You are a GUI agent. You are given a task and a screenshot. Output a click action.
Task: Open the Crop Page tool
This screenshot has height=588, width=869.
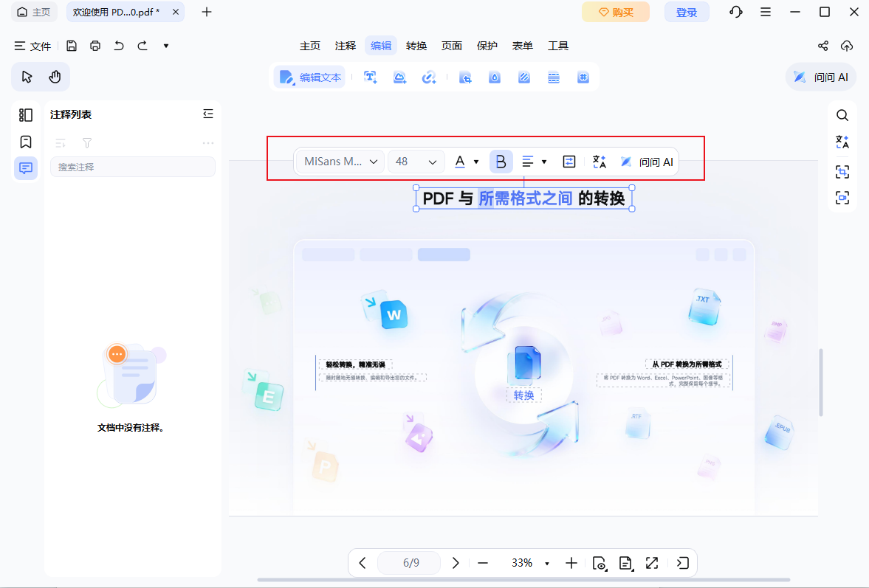tap(466, 77)
